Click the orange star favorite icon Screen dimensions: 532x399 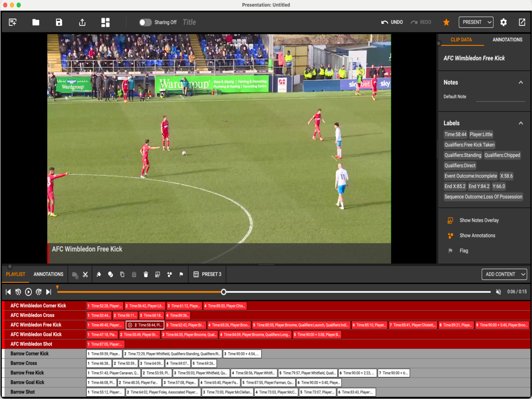pyautogui.click(x=446, y=22)
